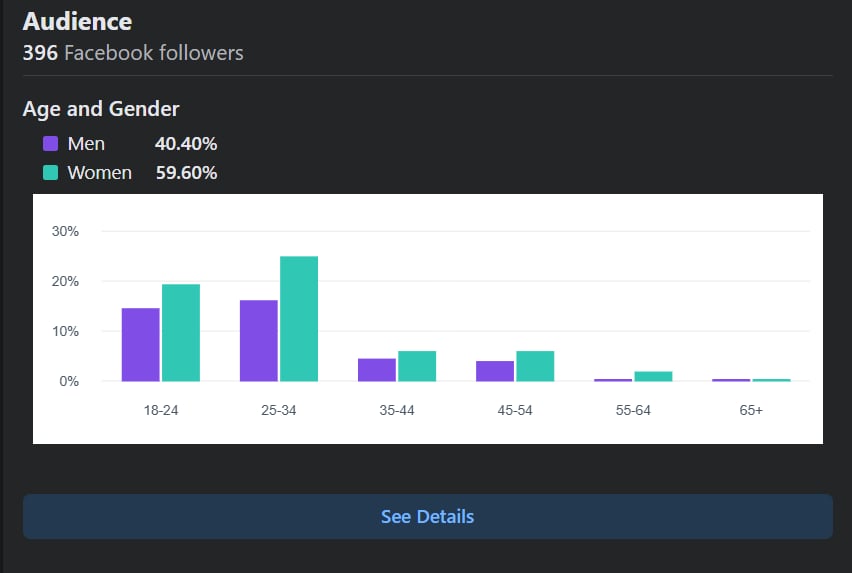This screenshot has width=852, height=573.
Task: Click the 18-24 age group axis label
Action: [161, 411]
